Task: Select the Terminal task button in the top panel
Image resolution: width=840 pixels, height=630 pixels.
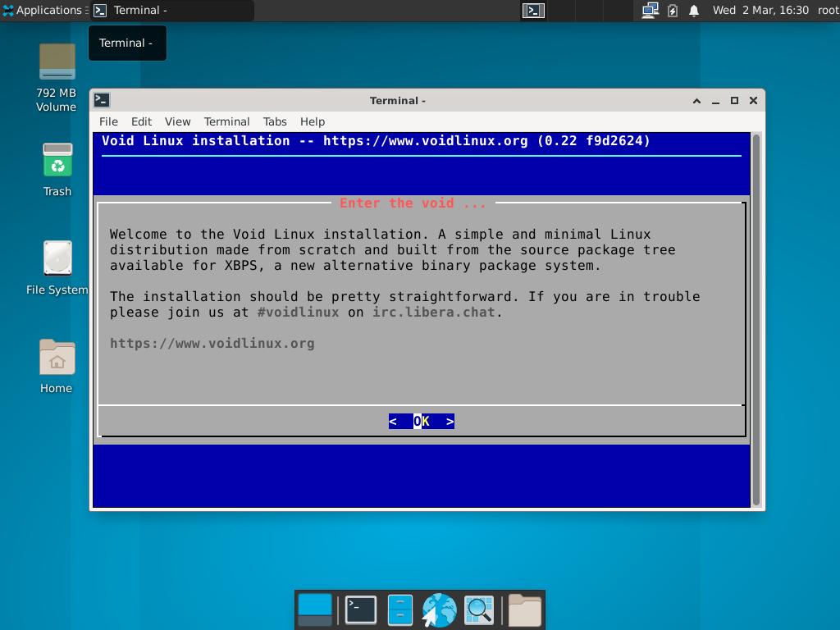Action: (x=171, y=10)
